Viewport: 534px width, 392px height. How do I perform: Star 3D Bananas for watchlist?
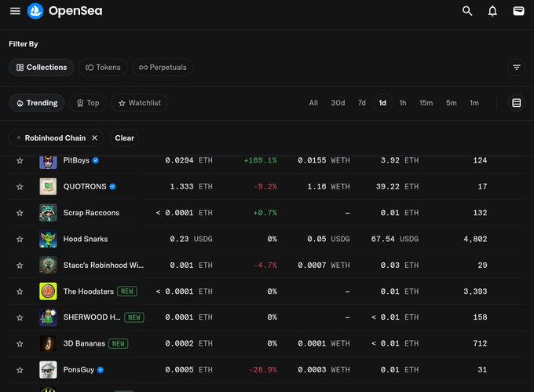[x=20, y=343]
